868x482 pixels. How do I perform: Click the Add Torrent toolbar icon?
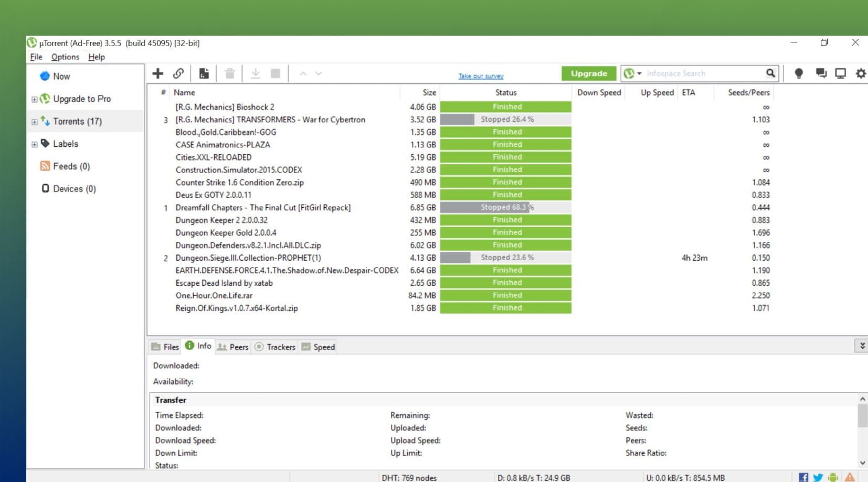pos(157,73)
